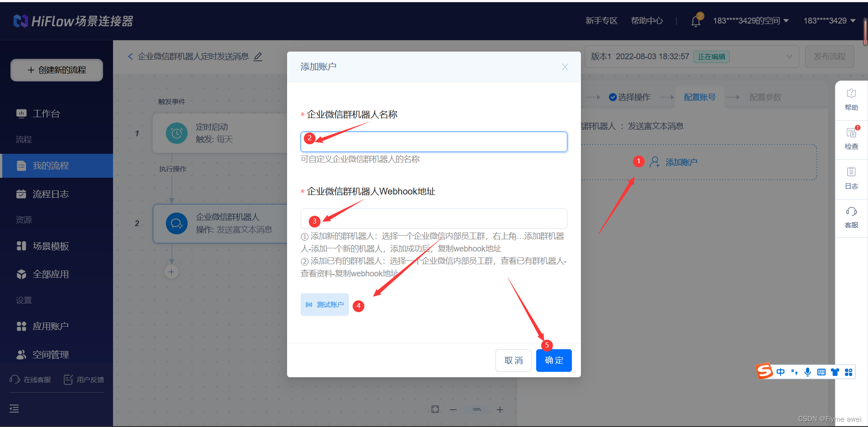The height and width of the screenshot is (427, 868).
Task: Zoom in the canvas with plus icon
Action: (x=500, y=410)
